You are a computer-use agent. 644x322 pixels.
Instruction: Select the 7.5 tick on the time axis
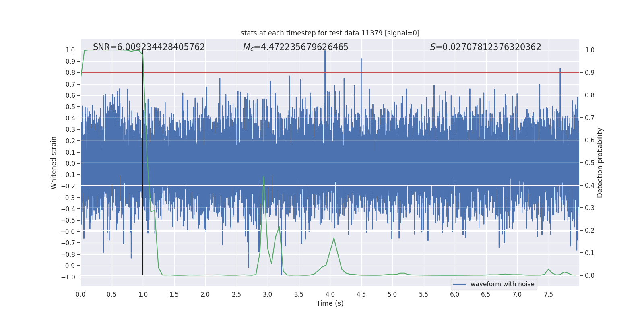pos(548,294)
